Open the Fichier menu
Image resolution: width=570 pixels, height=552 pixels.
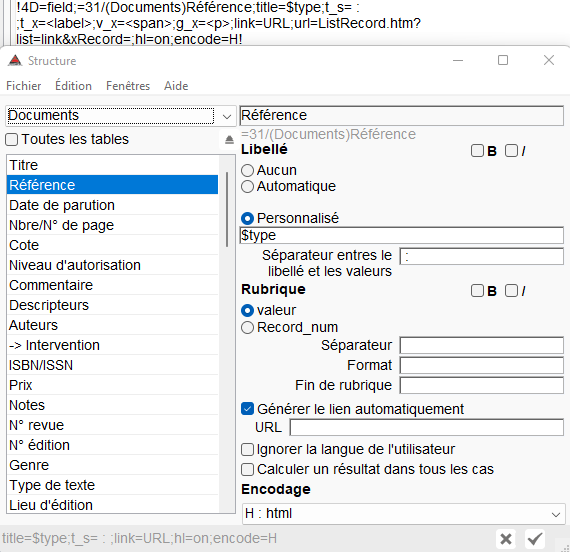tap(24, 86)
